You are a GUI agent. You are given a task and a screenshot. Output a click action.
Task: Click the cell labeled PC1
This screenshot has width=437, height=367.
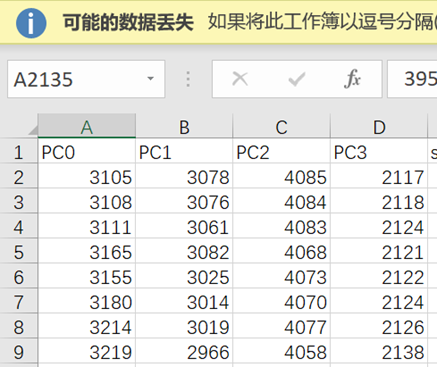point(184,152)
